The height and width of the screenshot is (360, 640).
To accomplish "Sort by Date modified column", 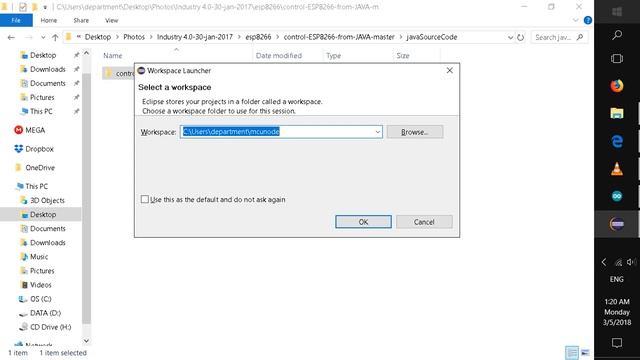I will 279,56.
